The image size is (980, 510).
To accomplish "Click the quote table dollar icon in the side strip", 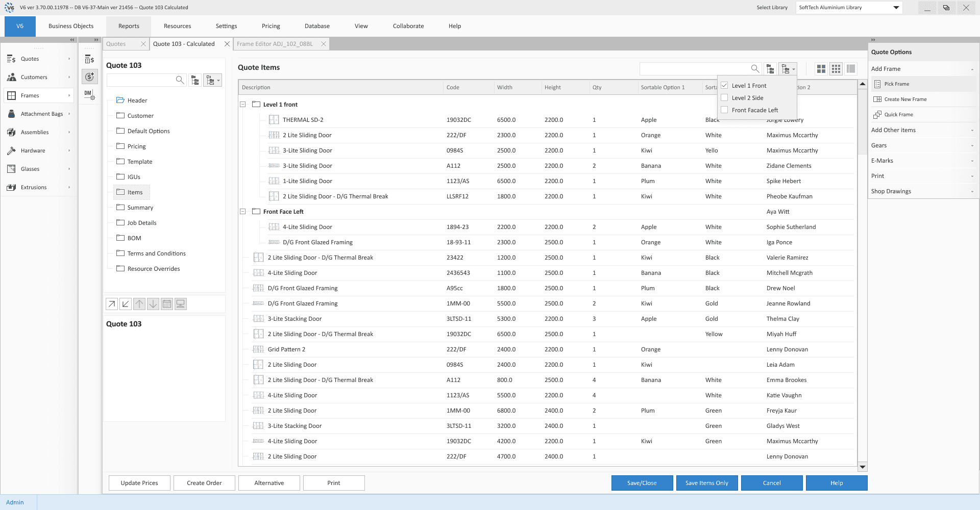I will point(90,59).
